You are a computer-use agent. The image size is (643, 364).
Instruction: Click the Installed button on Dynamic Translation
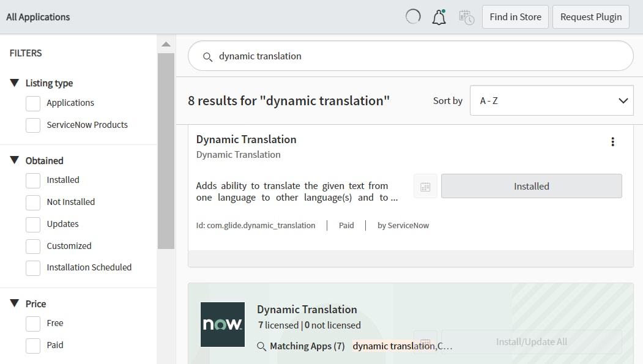click(532, 186)
